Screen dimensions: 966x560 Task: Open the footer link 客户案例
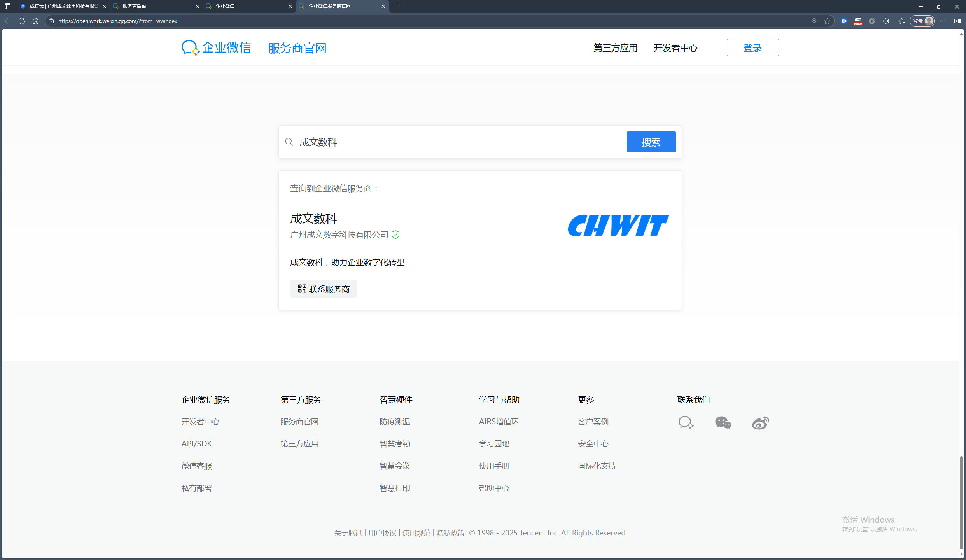pyautogui.click(x=593, y=422)
